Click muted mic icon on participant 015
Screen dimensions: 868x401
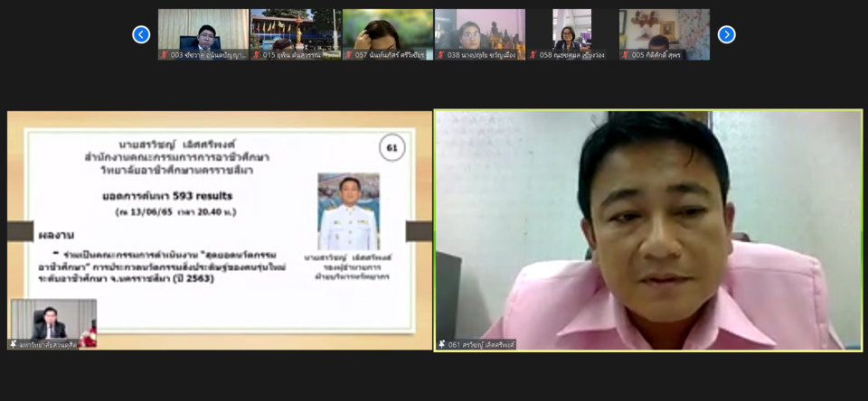[x=257, y=55]
